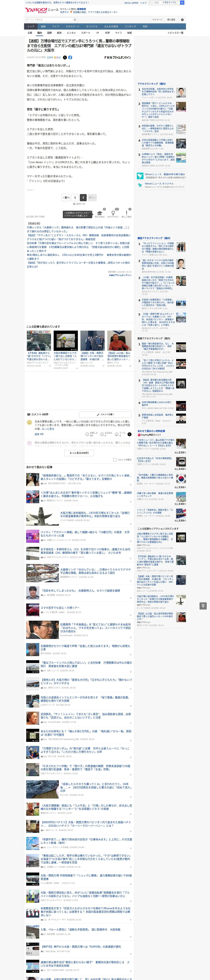Select the ランキング tab
This screenshot has height=980, width=210.
pos(130,27)
